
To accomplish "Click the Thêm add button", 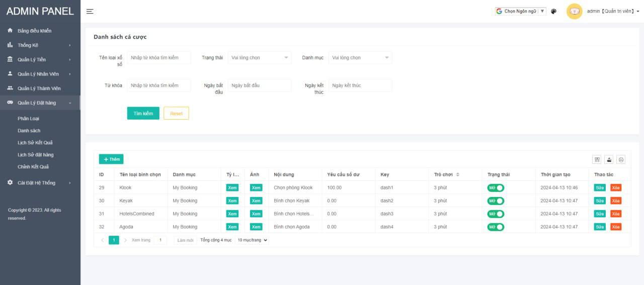I will 111,159.
